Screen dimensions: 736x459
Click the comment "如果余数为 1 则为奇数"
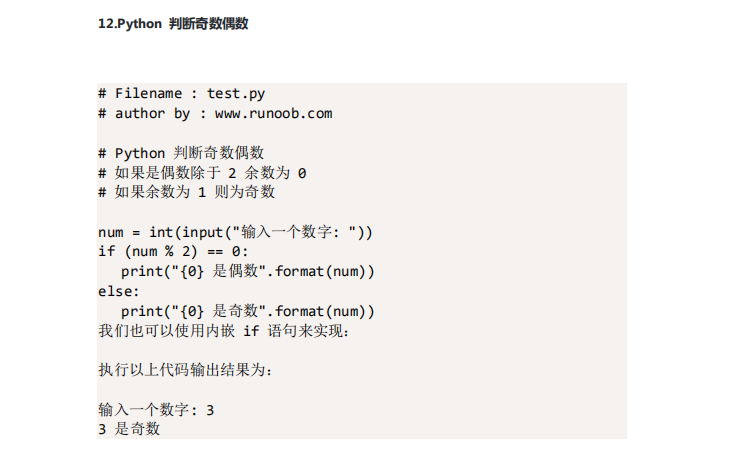(187, 192)
